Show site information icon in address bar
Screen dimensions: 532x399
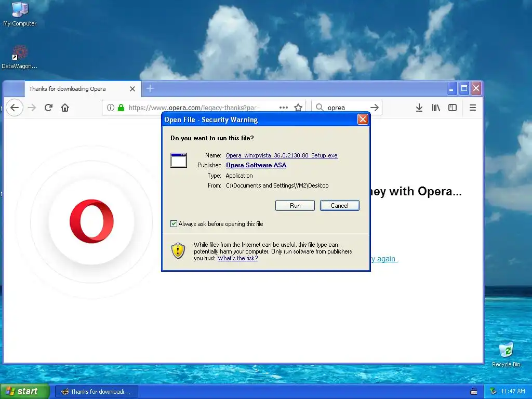(x=110, y=108)
